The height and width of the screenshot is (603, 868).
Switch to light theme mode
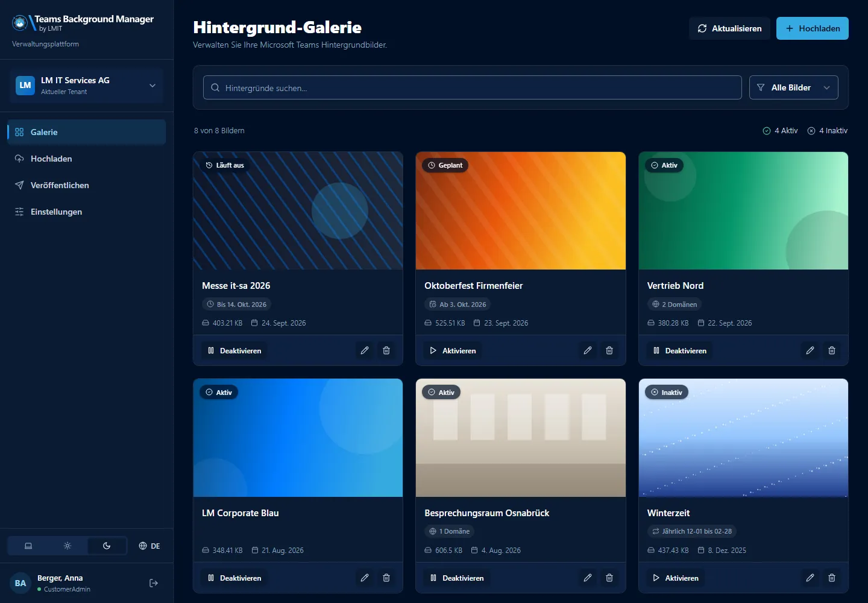click(x=68, y=546)
